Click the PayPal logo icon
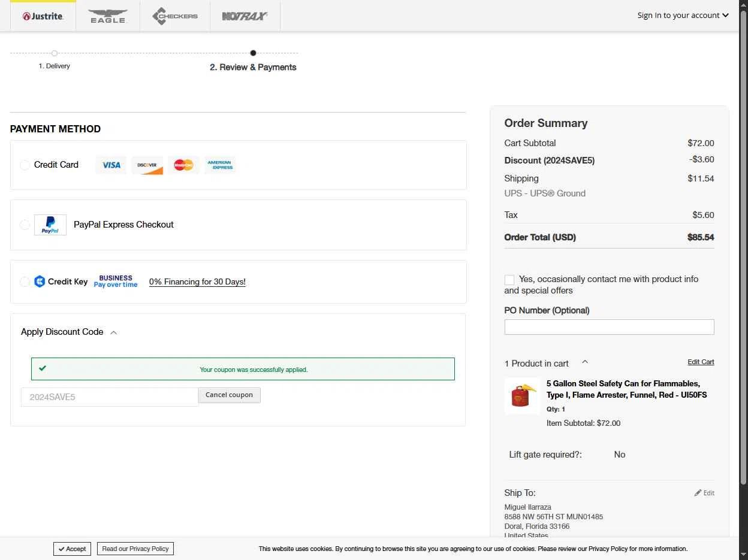Viewport: 748px width, 560px height. click(x=50, y=225)
